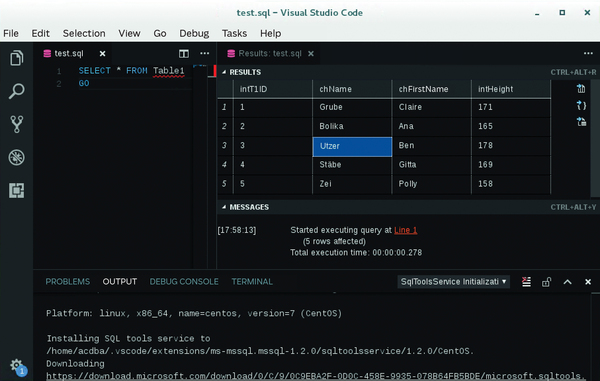Save results as JSON icon
The height and width of the screenshot is (381, 600).
coord(581,105)
